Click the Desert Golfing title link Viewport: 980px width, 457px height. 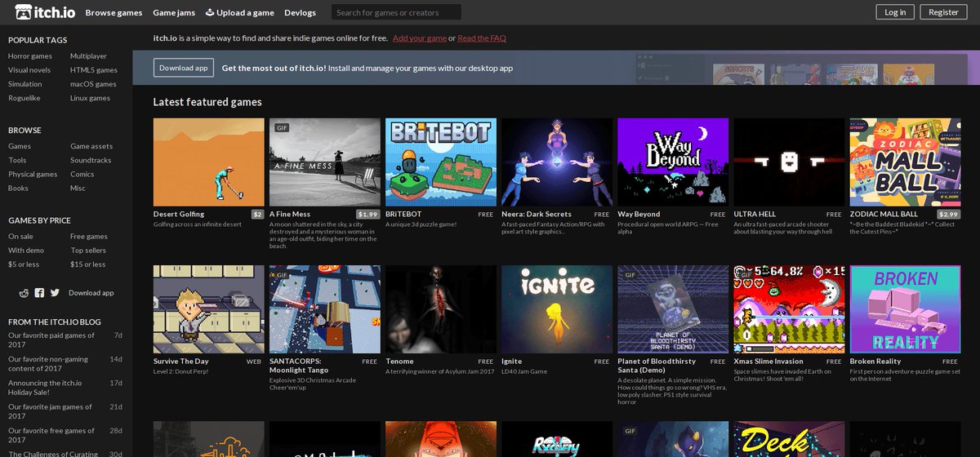pos(179,214)
